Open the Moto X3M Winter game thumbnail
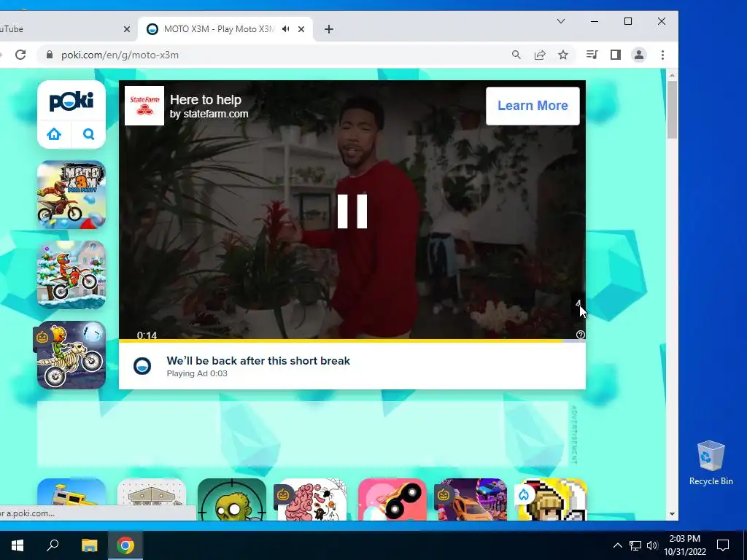 (71, 275)
